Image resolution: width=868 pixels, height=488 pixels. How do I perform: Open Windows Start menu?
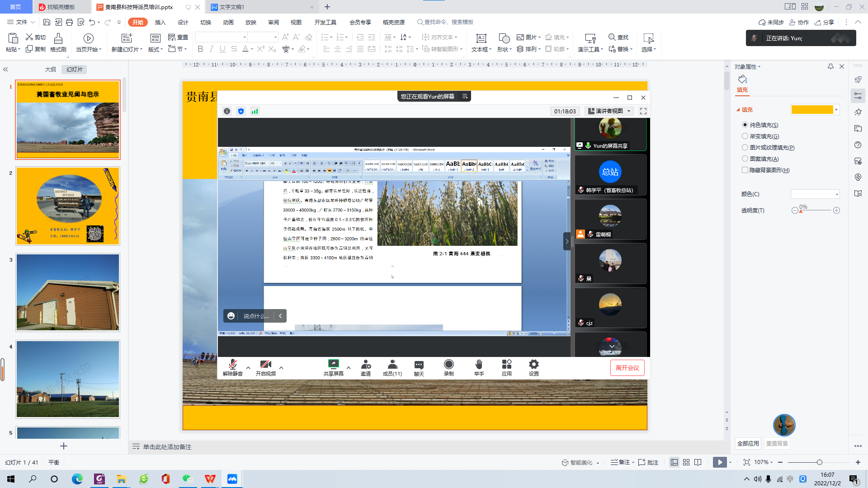point(11,479)
